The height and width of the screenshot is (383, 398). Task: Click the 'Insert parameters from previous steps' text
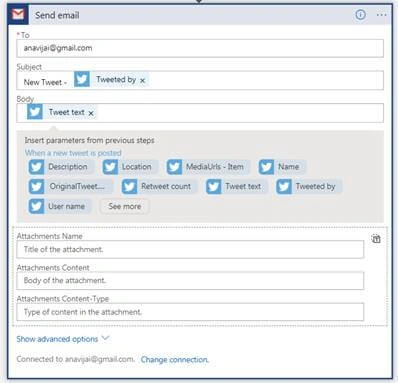tap(89, 140)
